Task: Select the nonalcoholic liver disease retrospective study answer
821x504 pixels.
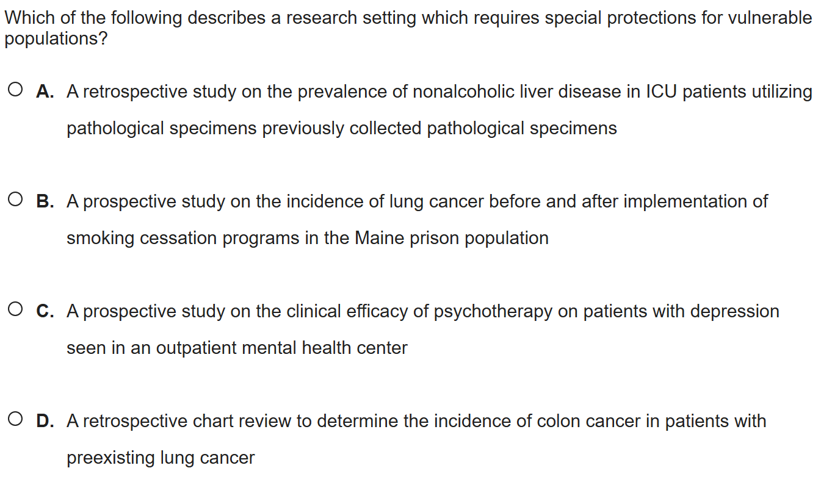Action: pyautogui.click(x=439, y=92)
